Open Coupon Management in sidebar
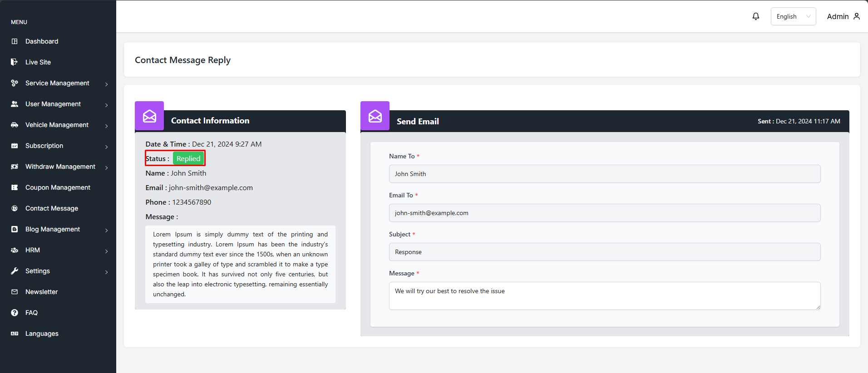Screen dimensions: 868x373 pyautogui.click(x=58, y=187)
